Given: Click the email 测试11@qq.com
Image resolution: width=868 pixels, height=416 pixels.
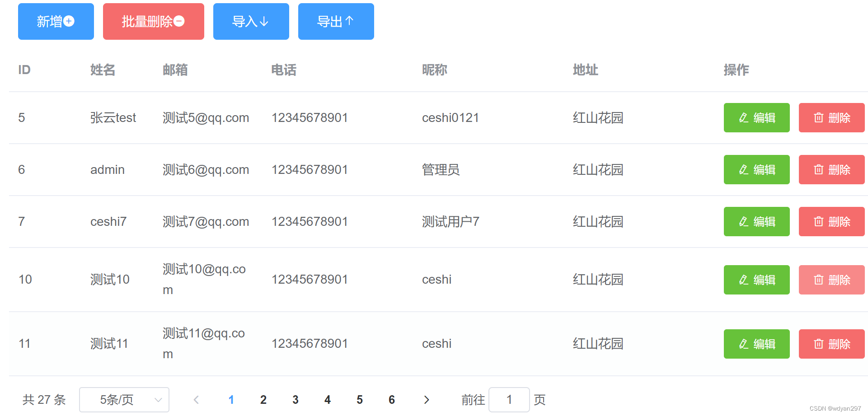Looking at the screenshot, I should (204, 344).
